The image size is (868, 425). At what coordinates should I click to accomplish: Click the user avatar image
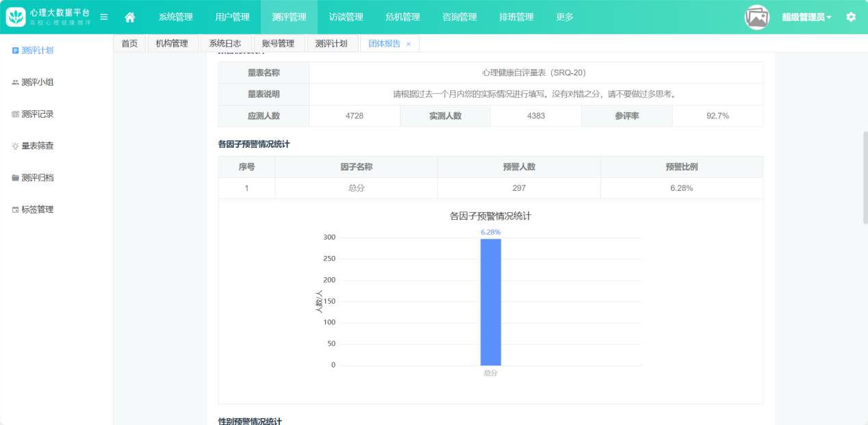[757, 17]
